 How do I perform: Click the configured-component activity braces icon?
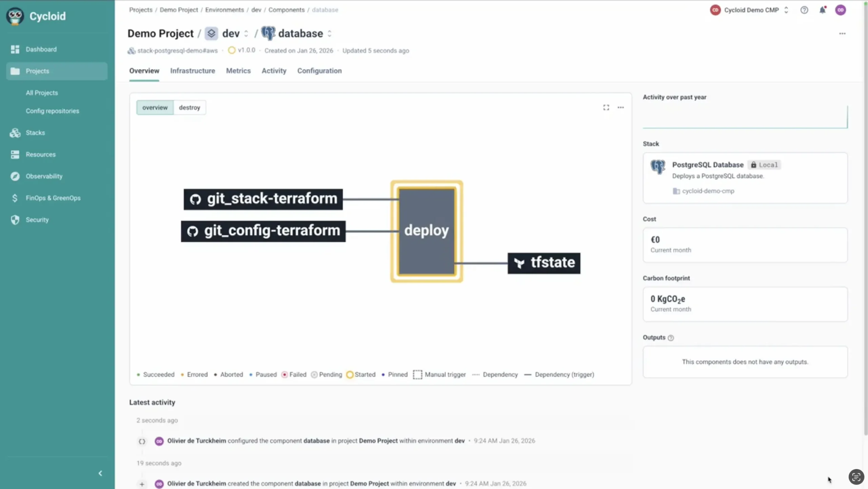pyautogui.click(x=142, y=441)
